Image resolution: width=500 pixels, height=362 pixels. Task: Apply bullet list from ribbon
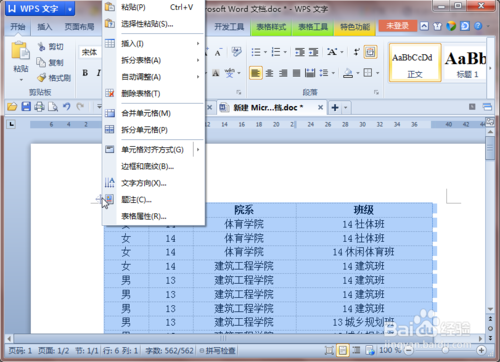256,52
